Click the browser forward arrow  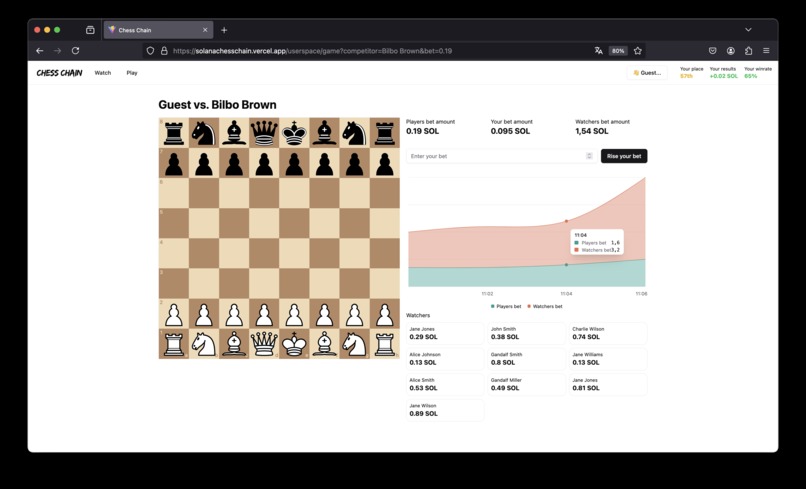[58, 51]
